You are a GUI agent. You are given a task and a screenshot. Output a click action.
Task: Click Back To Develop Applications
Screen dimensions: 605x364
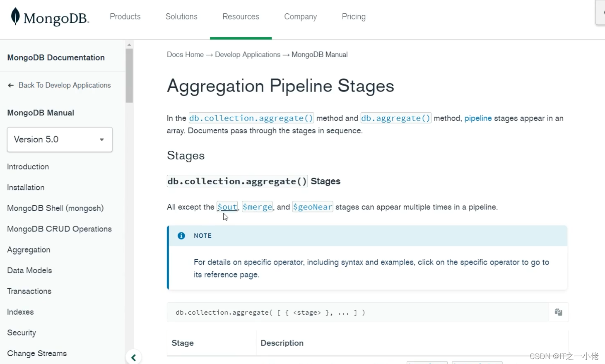tap(65, 85)
